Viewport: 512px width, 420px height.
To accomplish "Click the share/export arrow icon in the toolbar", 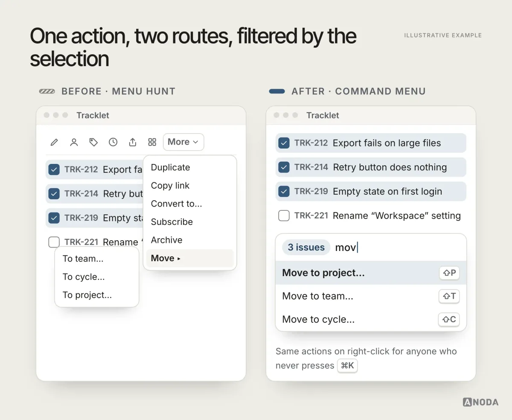I will tap(133, 142).
